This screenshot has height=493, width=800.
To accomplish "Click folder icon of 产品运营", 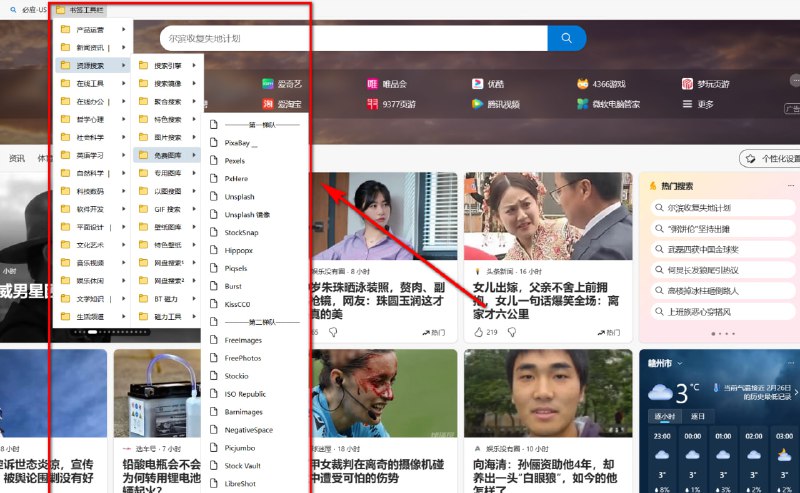I will click(65, 30).
